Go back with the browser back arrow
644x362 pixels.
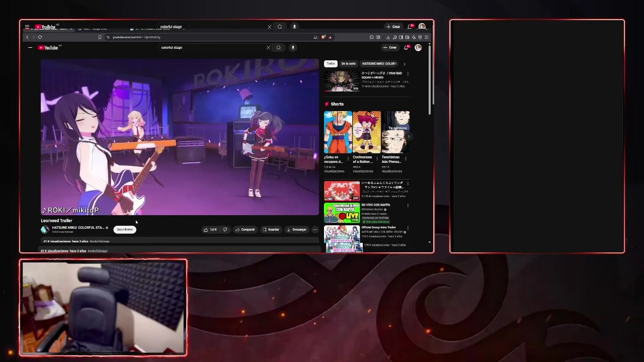coord(27,37)
